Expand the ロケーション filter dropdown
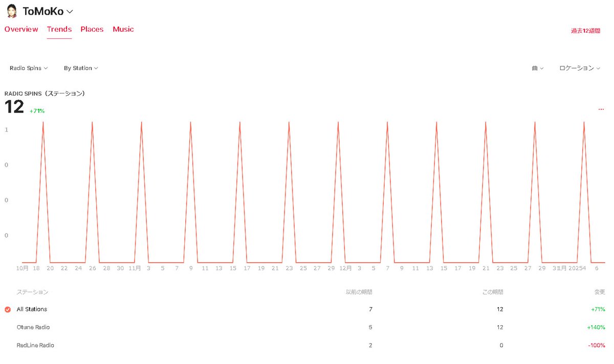The width and height of the screenshot is (614, 364). click(x=580, y=68)
